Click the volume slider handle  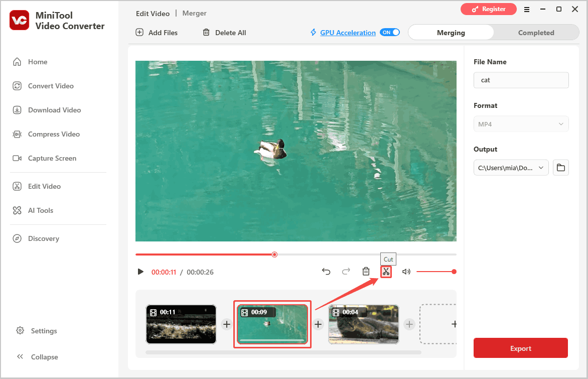click(454, 271)
